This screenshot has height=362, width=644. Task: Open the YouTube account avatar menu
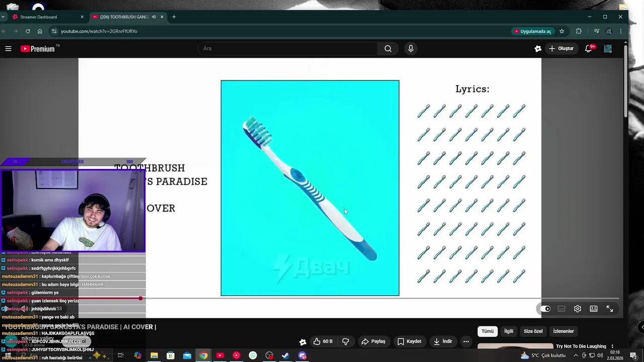pyautogui.click(x=608, y=49)
